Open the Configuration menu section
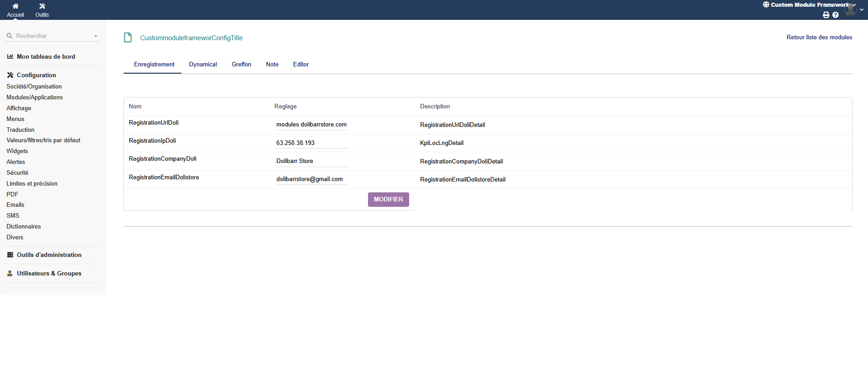This screenshot has width=868, height=373. (36, 75)
